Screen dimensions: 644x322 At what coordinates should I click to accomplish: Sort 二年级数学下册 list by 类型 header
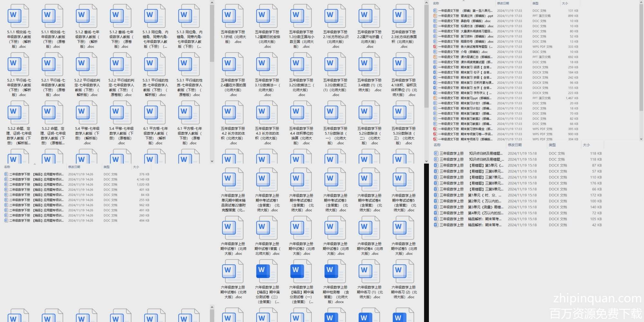pos(107,167)
